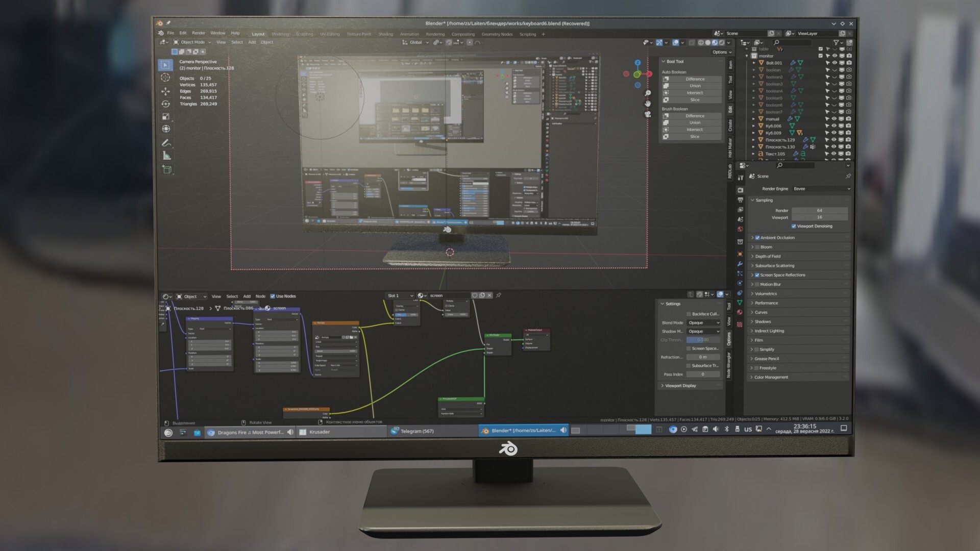This screenshot has height=551, width=980.
Task: Disable the Ambient Occlusion checkbox
Action: tap(757, 238)
